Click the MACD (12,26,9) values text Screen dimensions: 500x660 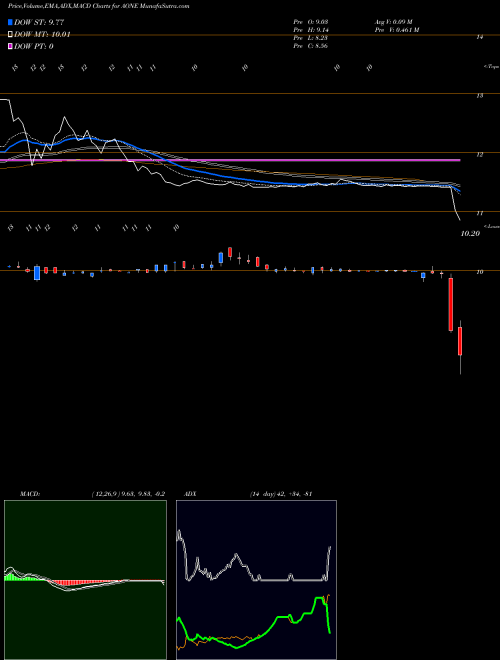128,494
